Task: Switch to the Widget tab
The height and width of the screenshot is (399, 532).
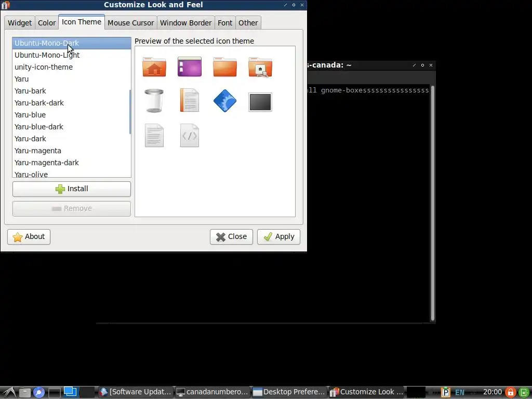Action: [x=20, y=23]
